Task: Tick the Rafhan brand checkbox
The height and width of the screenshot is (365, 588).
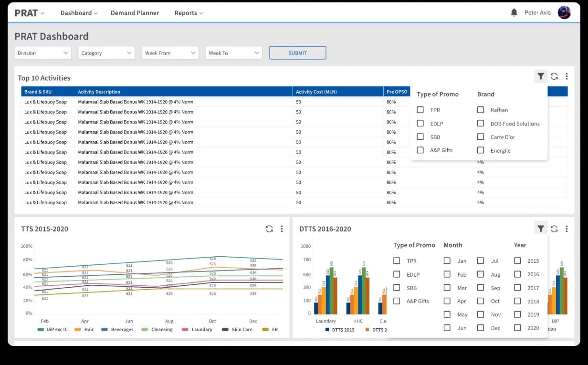Action: click(x=481, y=110)
